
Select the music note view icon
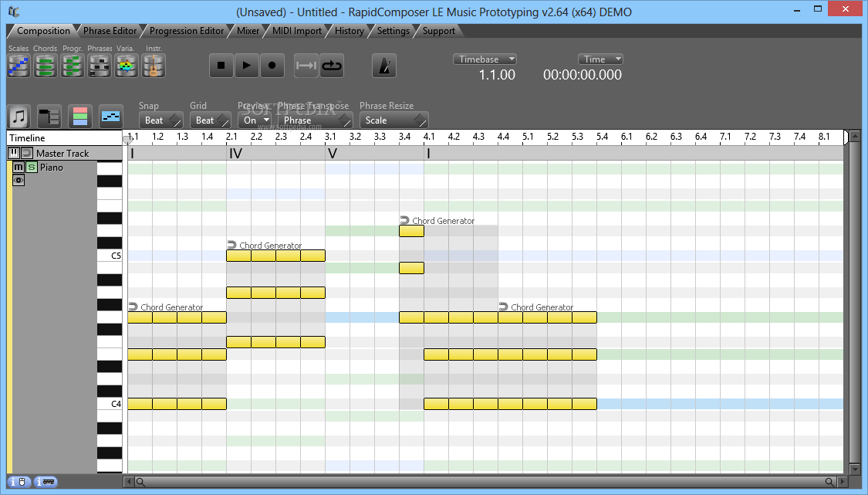click(19, 117)
